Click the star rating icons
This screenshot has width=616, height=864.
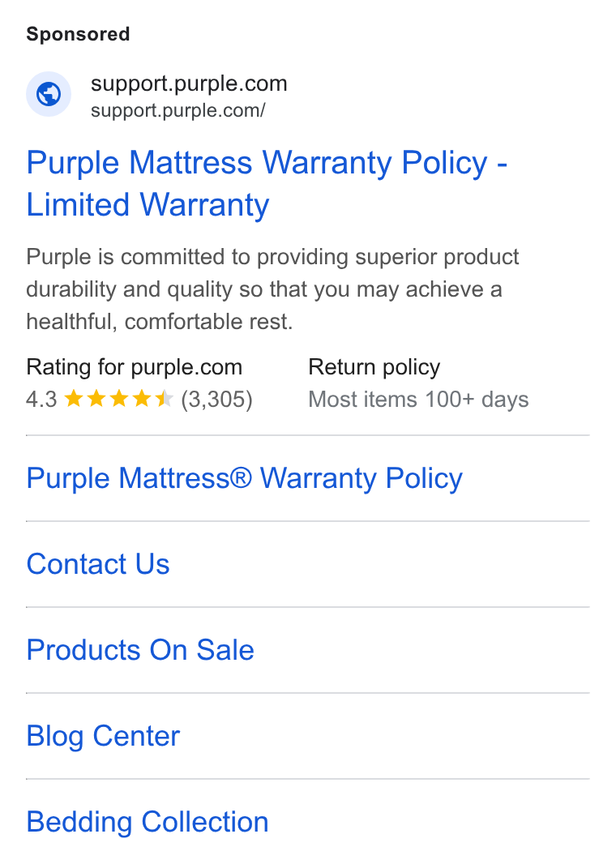[118, 399]
